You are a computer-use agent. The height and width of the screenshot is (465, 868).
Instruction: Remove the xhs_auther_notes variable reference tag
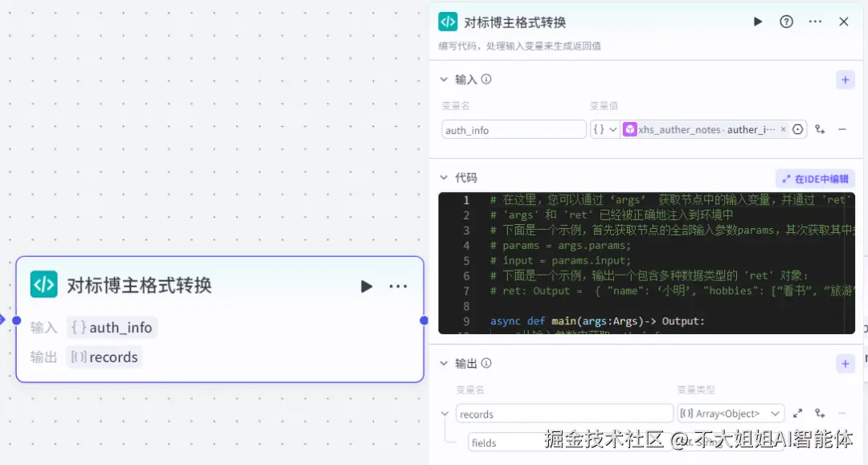pos(783,128)
